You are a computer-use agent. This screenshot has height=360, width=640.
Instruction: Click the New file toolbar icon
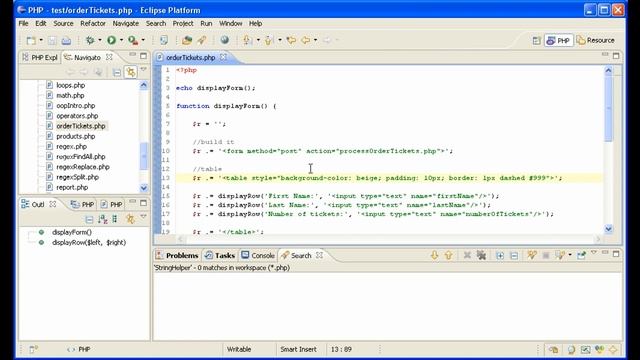point(31,40)
